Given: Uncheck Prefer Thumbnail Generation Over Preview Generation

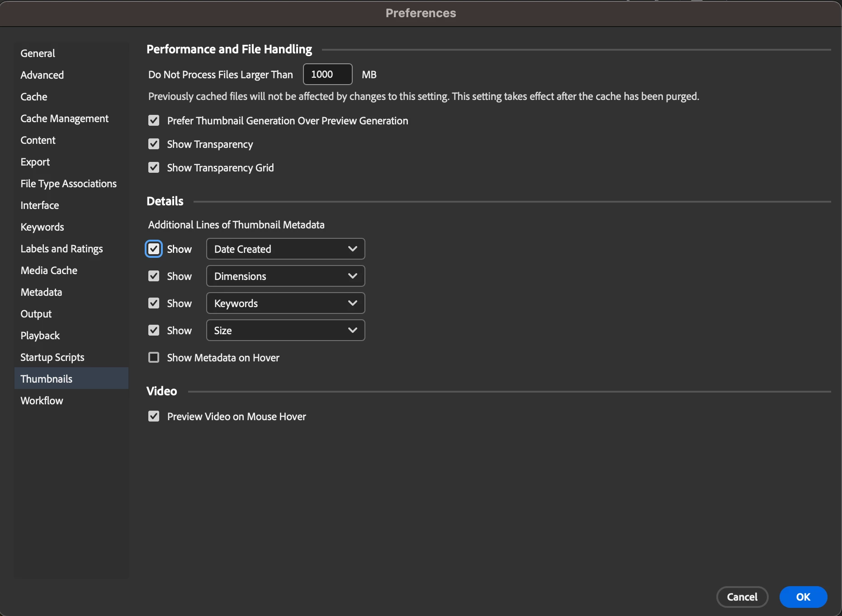Looking at the screenshot, I should [x=154, y=120].
